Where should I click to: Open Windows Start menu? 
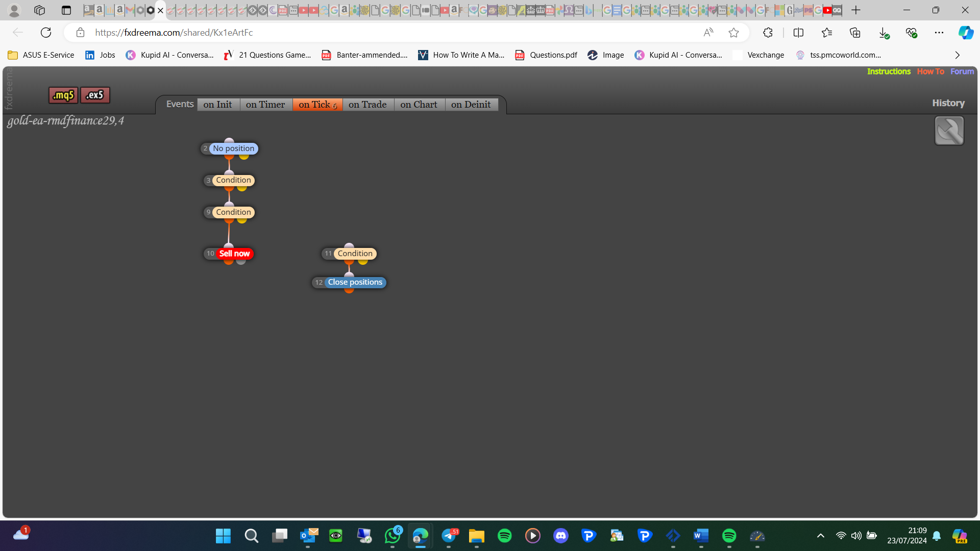point(223,536)
